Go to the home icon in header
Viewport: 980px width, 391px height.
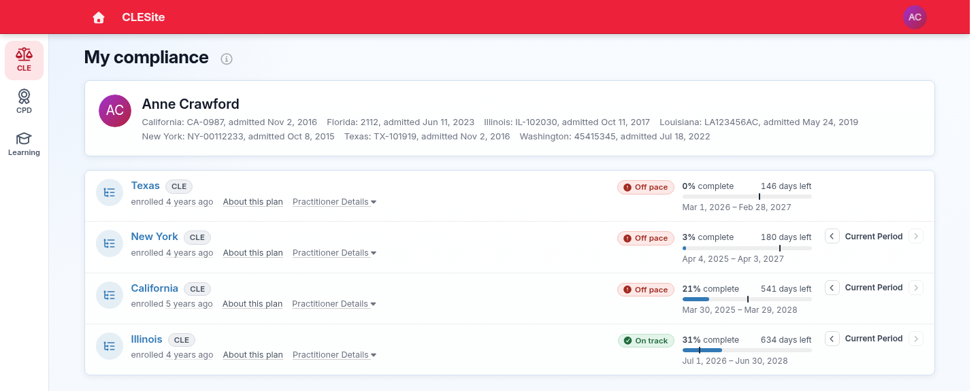(x=99, y=18)
